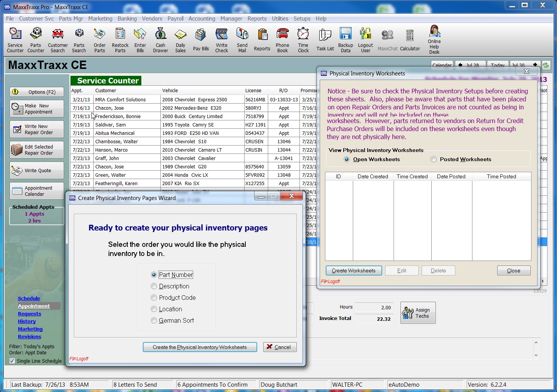Open the Calculator tool
The height and width of the screenshot is (392, 557).
pyautogui.click(x=410, y=40)
